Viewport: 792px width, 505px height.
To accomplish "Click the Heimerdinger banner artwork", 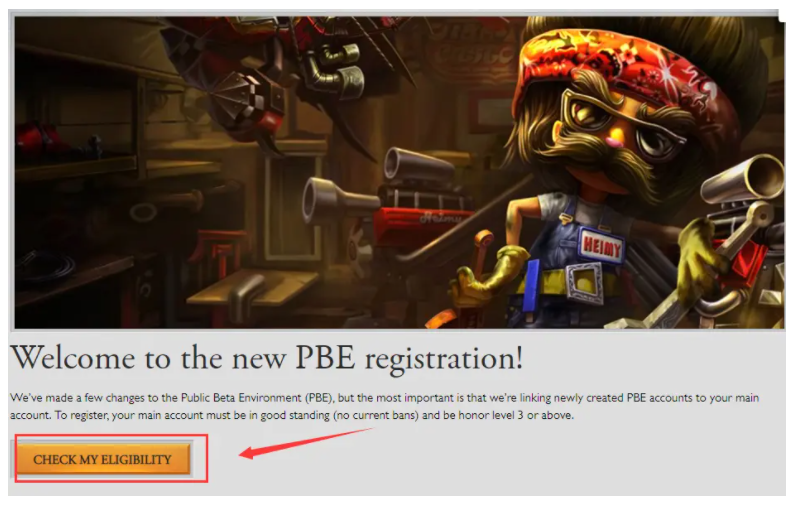I will (x=399, y=172).
